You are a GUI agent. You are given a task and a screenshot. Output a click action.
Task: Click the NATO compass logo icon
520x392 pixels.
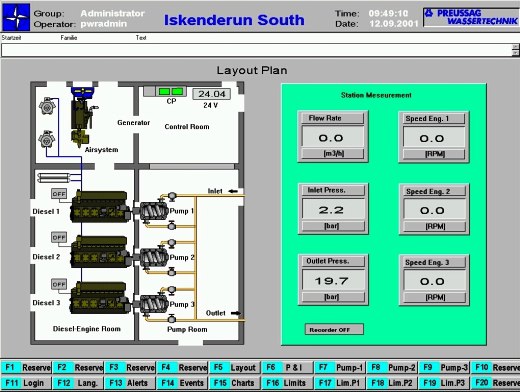(x=16, y=17)
